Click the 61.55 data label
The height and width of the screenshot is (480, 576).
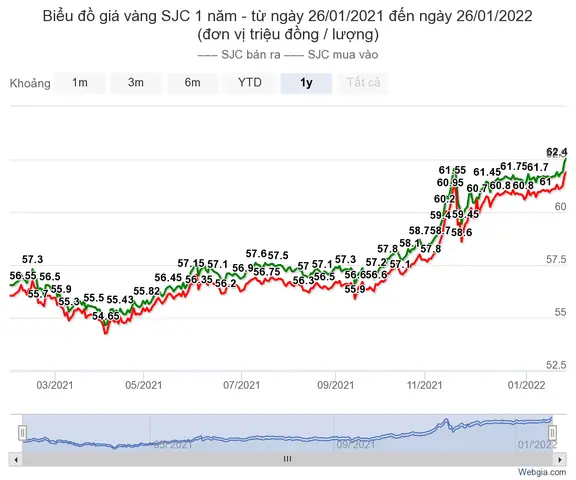(x=452, y=170)
